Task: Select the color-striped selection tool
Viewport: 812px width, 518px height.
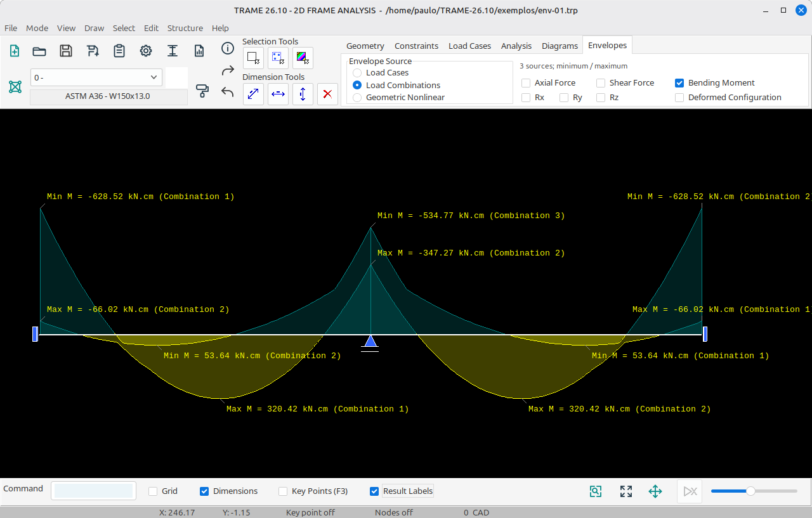Action: [x=303, y=58]
